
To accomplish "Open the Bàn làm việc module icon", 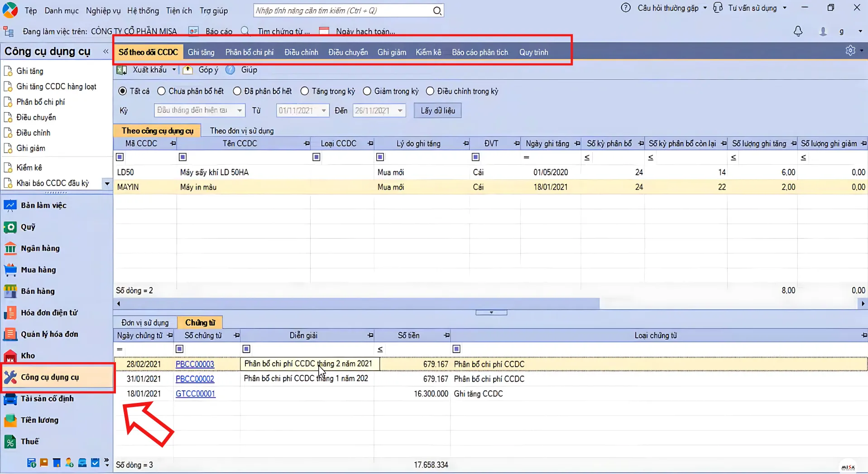I will (x=10, y=206).
